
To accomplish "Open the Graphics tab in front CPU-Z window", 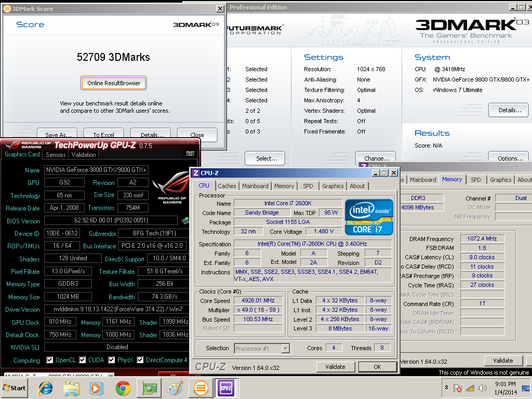I will [333, 186].
